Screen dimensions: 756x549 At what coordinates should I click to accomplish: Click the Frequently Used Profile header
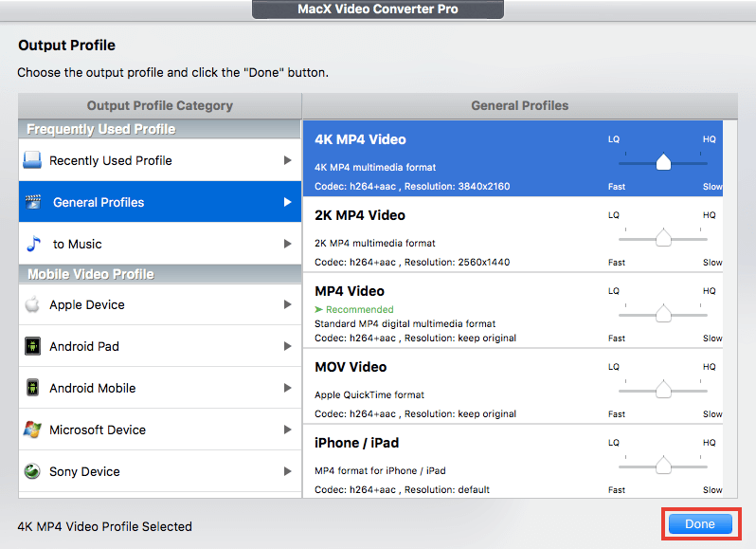click(x=159, y=129)
